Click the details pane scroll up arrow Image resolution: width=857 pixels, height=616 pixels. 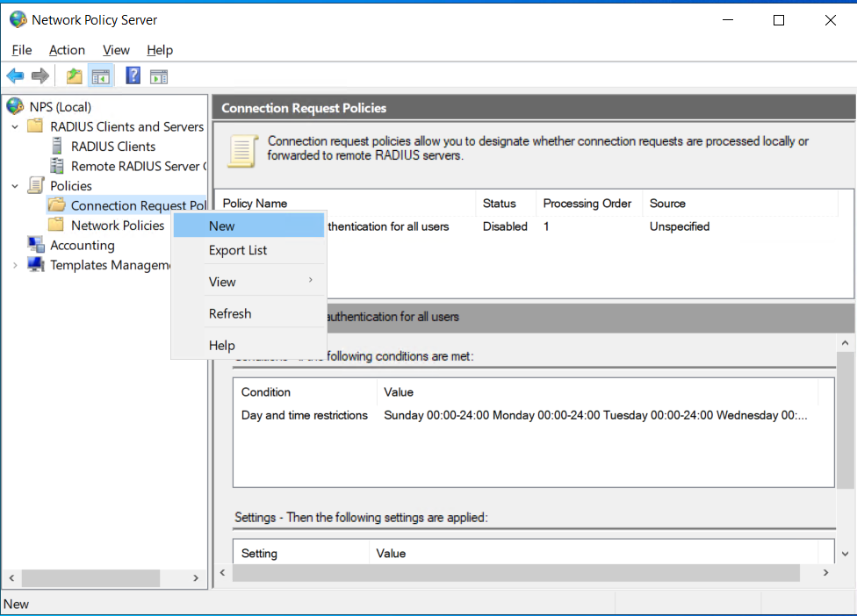(x=845, y=343)
